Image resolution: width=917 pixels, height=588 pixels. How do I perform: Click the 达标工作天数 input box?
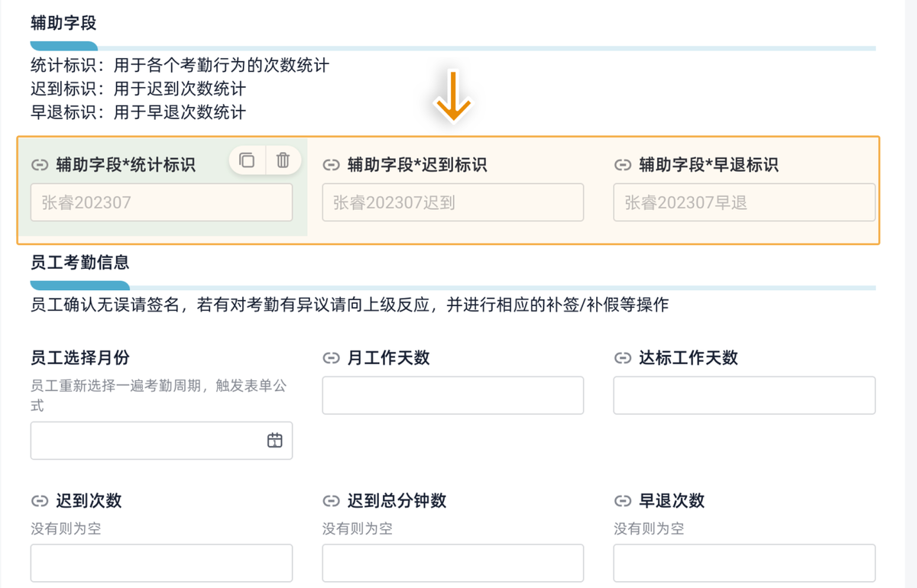point(744,396)
